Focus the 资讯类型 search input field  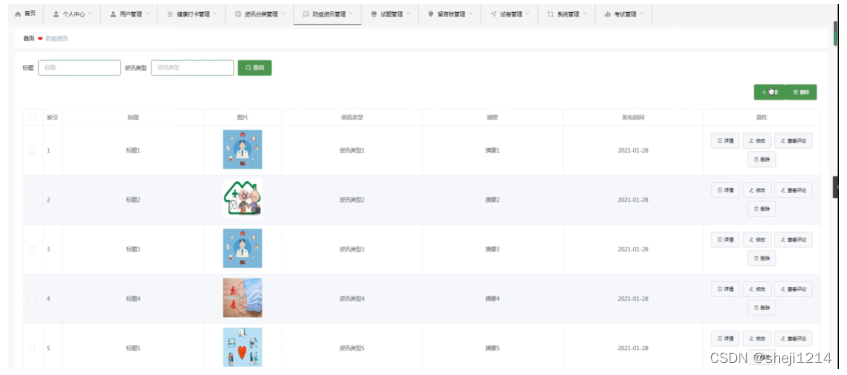[x=192, y=68]
